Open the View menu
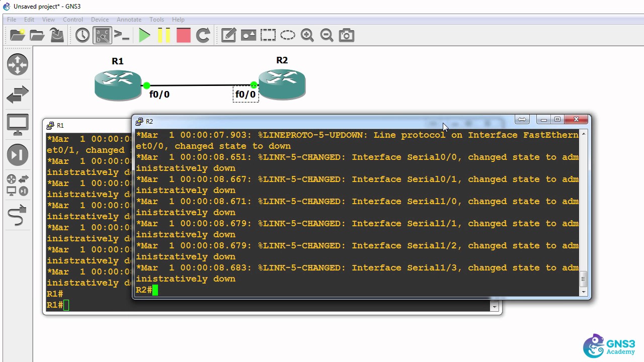The height and width of the screenshot is (362, 644). 48,20
